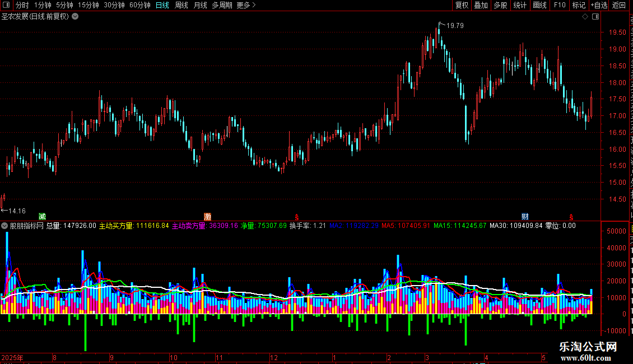Click the 14.50 price axis label
This screenshot has height=364, width=633.
[x=618, y=199]
